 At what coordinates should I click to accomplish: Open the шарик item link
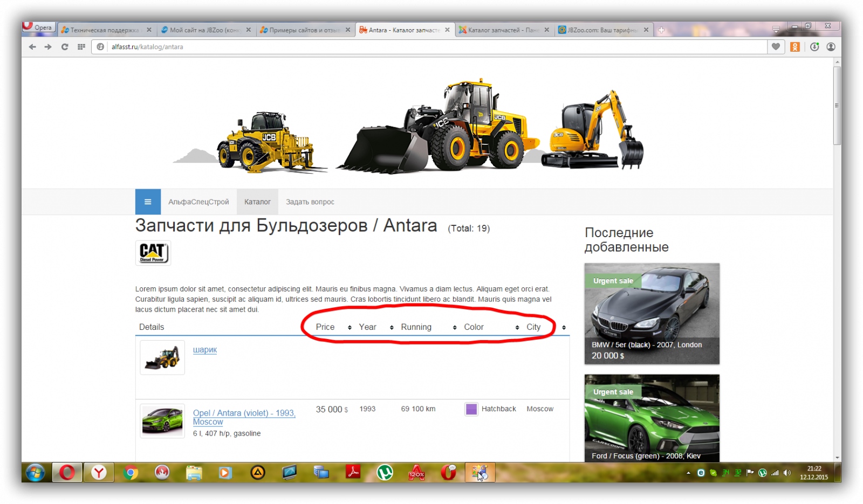pyautogui.click(x=205, y=350)
